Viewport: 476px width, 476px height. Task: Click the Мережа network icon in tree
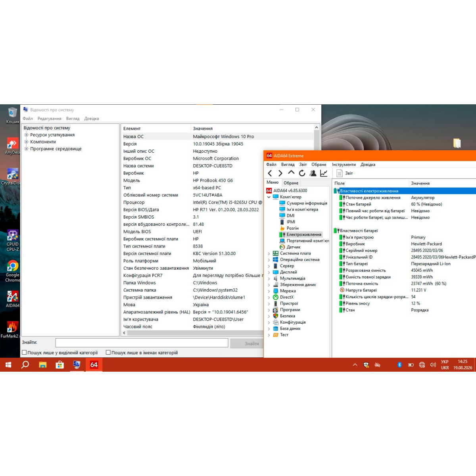tap(276, 291)
